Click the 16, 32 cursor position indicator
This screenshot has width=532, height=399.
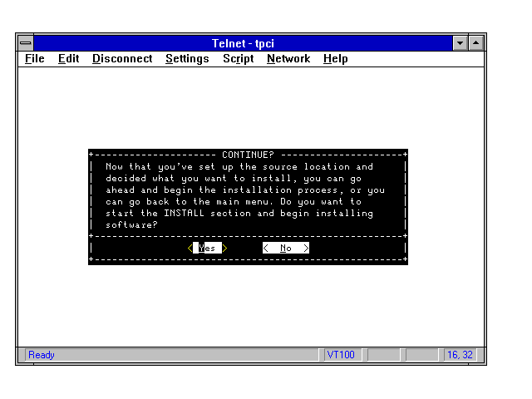[460, 355]
